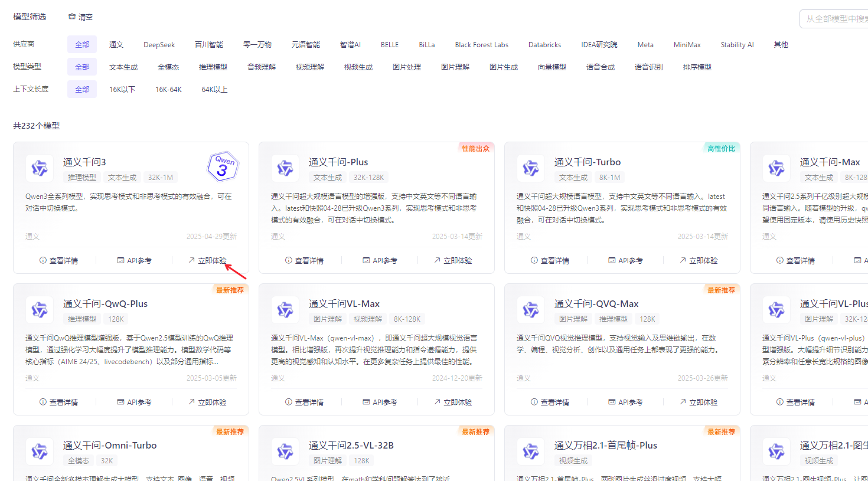
Task: Click 立即体验 on the 通义千问-QwQ-Plus card
Action: point(207,402)
